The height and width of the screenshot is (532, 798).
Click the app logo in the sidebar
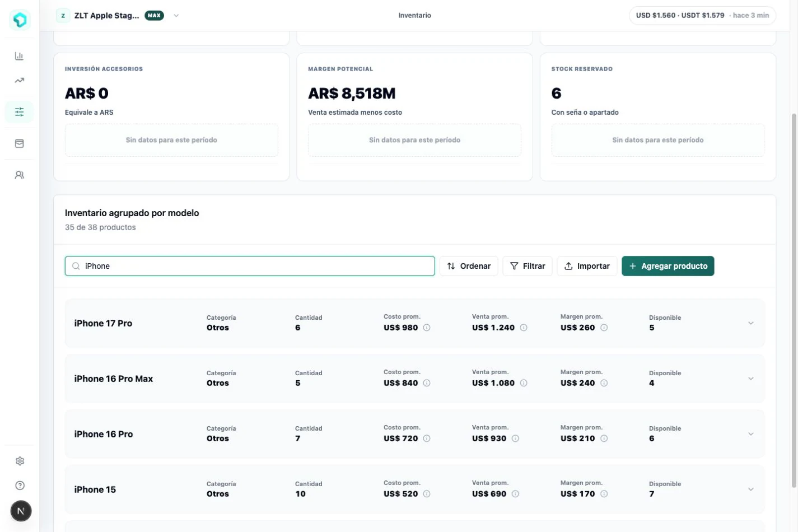[20, 20]
